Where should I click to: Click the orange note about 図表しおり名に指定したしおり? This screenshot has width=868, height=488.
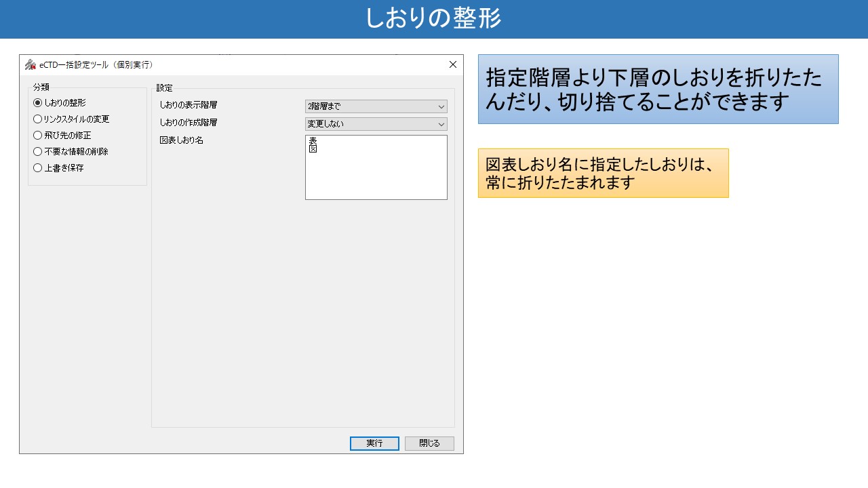[603, 173]
